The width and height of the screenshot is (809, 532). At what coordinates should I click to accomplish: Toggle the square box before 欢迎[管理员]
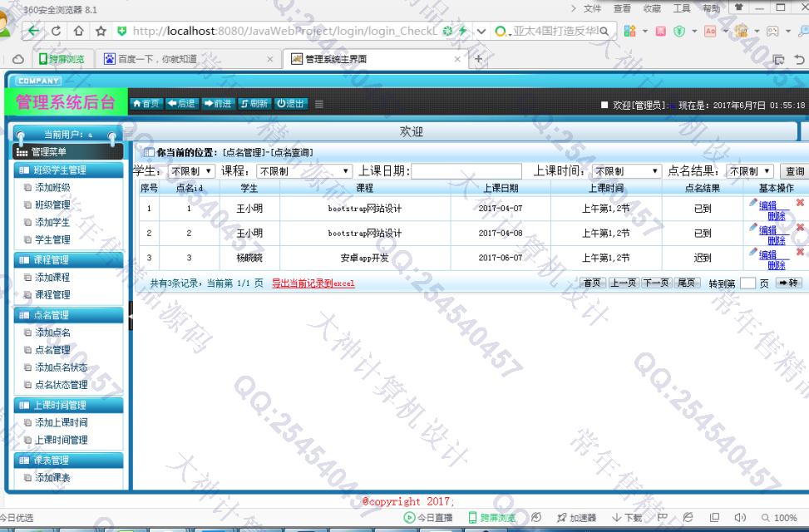click(x=604, y=105)
